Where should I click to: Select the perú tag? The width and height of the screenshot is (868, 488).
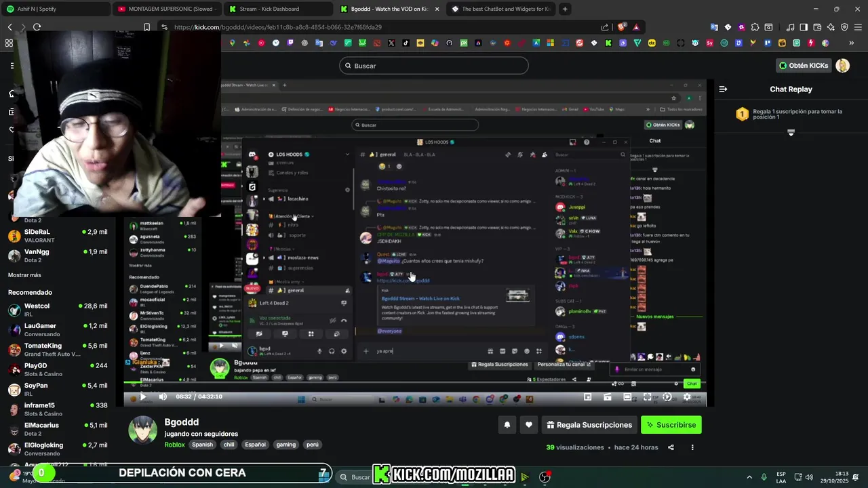click(x=313, y=445)
